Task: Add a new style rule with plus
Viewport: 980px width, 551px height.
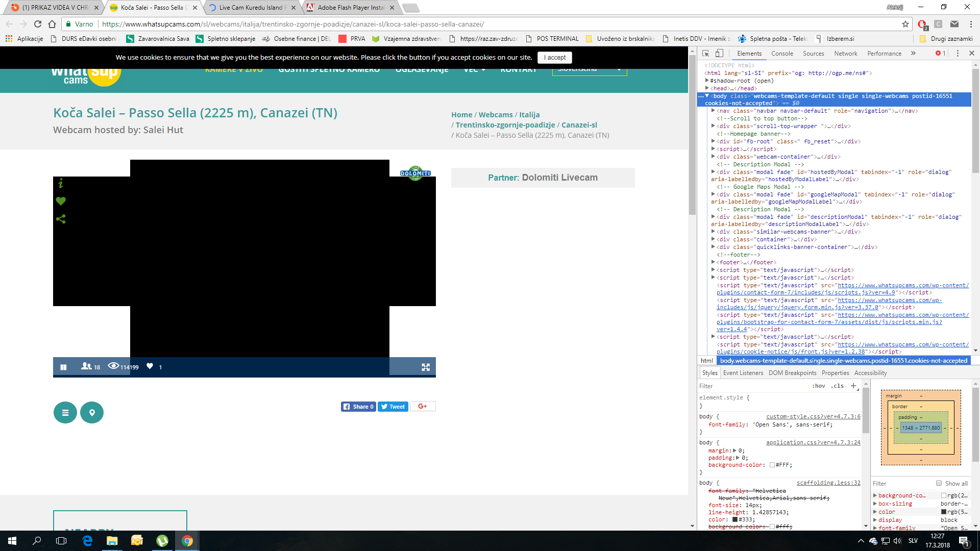Action: pos(853,386)
